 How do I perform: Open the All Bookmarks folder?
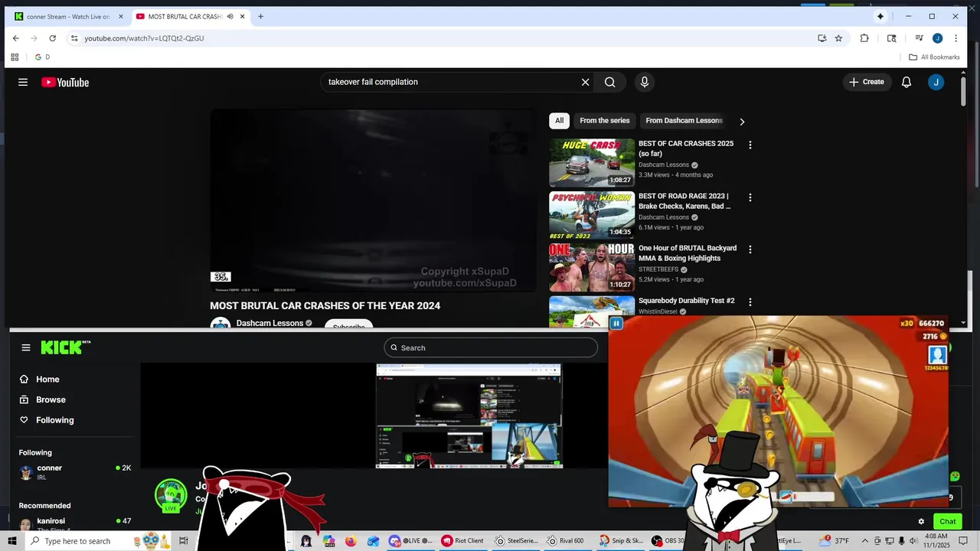click(934, 57)
